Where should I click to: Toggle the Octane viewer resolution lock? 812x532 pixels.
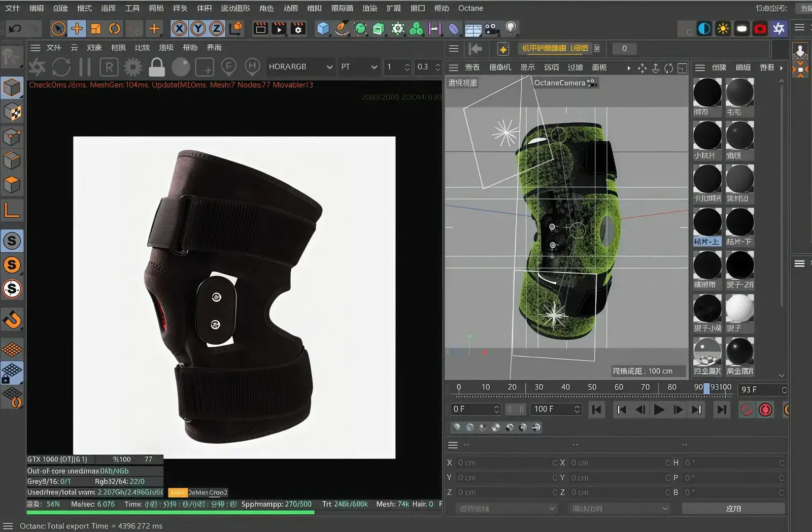pyautogui.click(x=157, y=67)
